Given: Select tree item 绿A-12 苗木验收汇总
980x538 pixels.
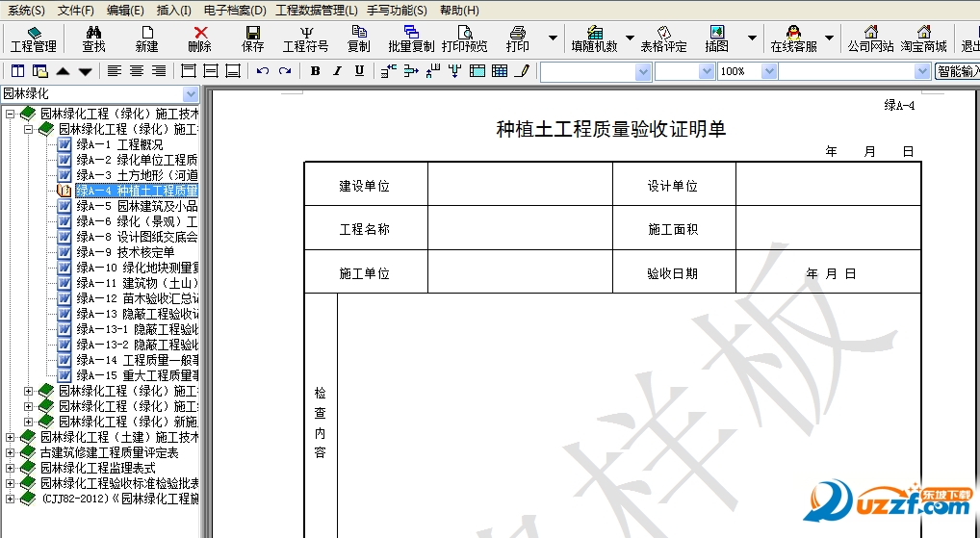Looking at the screenshot, I should (x=138, y=298).
